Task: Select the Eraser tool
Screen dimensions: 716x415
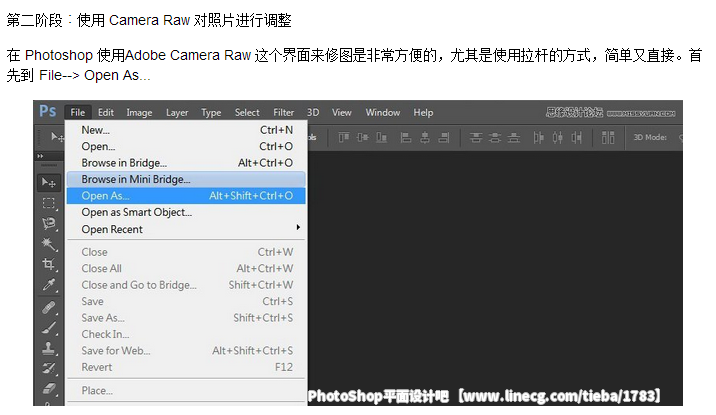Action: pyautogui.click(x=48, y=389)
